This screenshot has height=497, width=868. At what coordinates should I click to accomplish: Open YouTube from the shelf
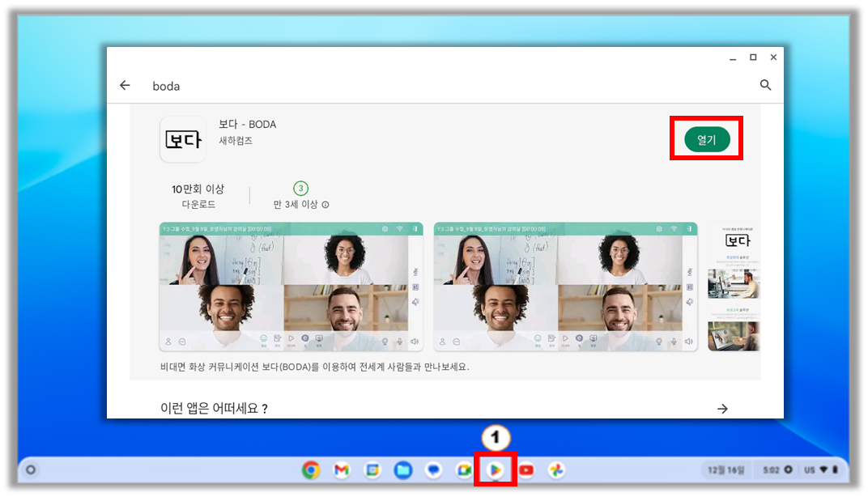pos(525,470)
